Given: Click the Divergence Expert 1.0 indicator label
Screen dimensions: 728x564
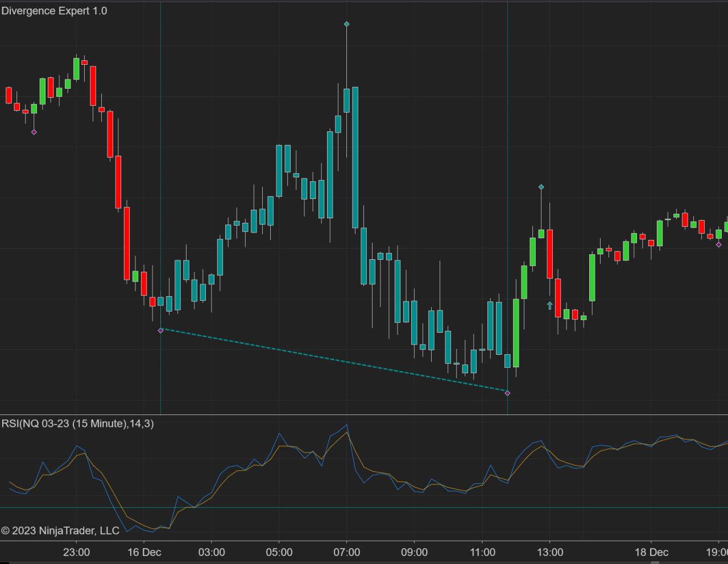Looking at the screenshot, I should [54, 11].
